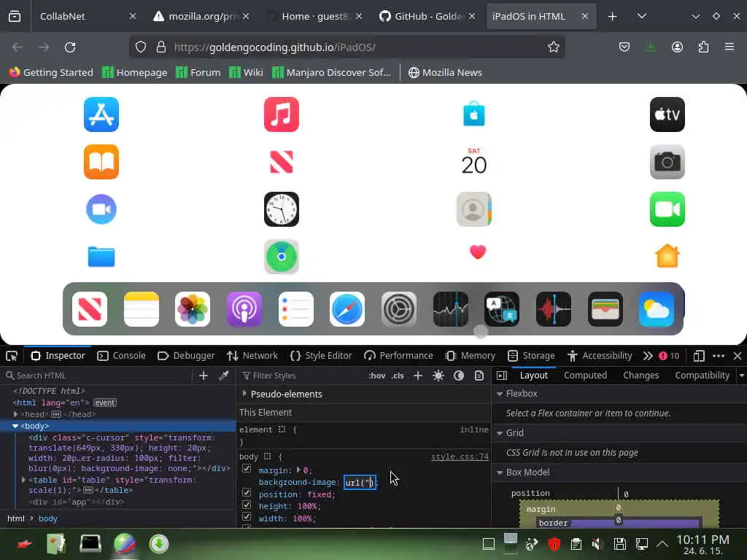Open the Music app icon

281,114
